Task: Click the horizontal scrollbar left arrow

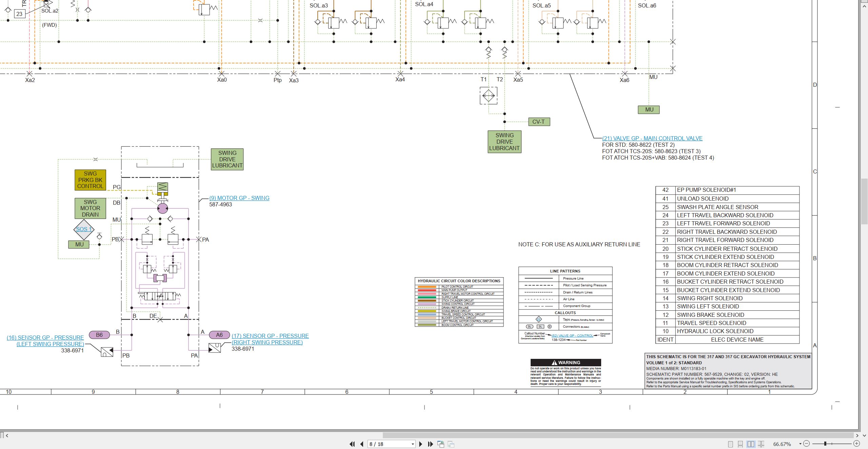Action: pos(7,435)
